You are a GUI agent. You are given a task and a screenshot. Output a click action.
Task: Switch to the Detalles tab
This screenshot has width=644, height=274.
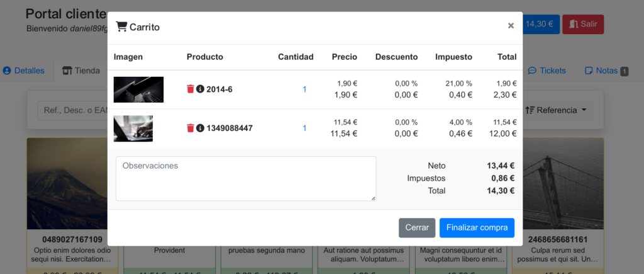click(x=24, y=71)
